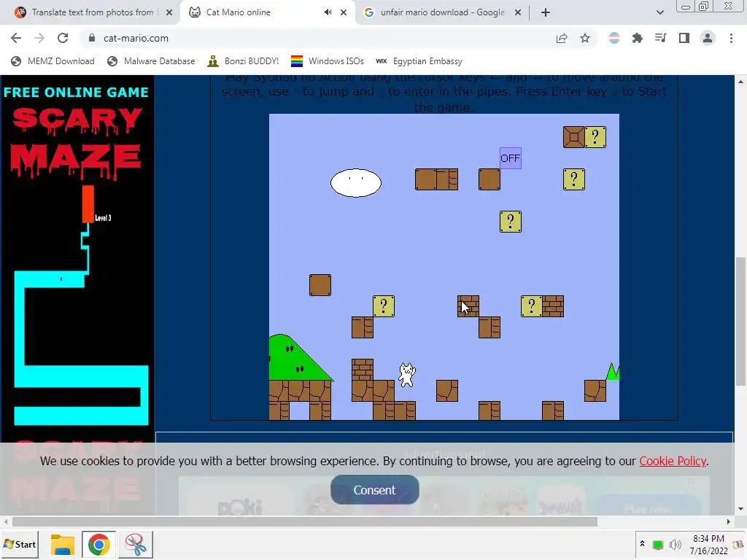
Task: Open the media control icon
Action: [660, 38]
